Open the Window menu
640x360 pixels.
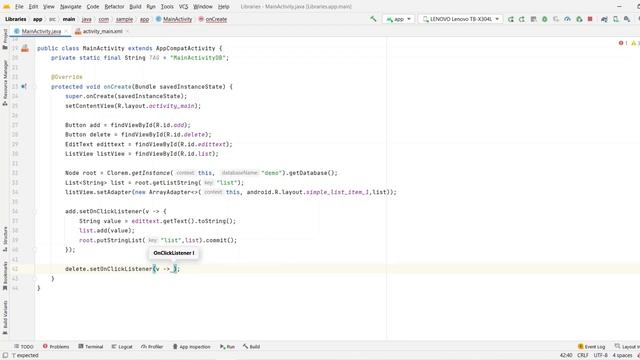203,7
